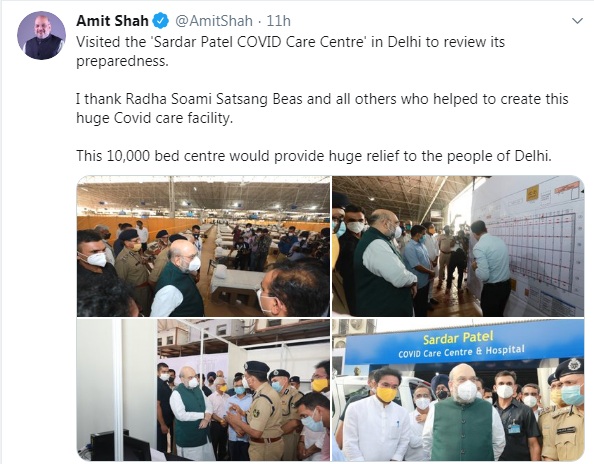Expand the tweet options chevron
The height and width of the screenshot is (464, 594).
(x=577, y=21)
